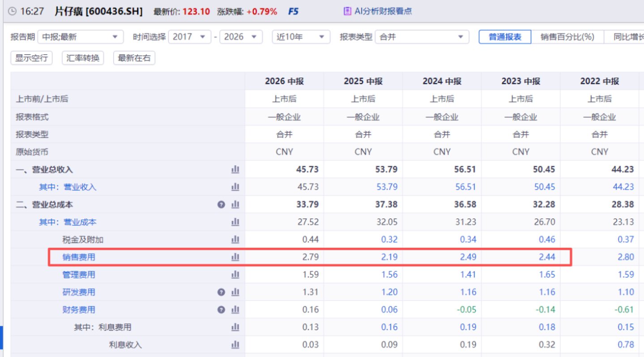This screenshot has width=644, height=357.
Task: Click 2023 中报 销售费用 value 2.44
Action: click(547, 257)
